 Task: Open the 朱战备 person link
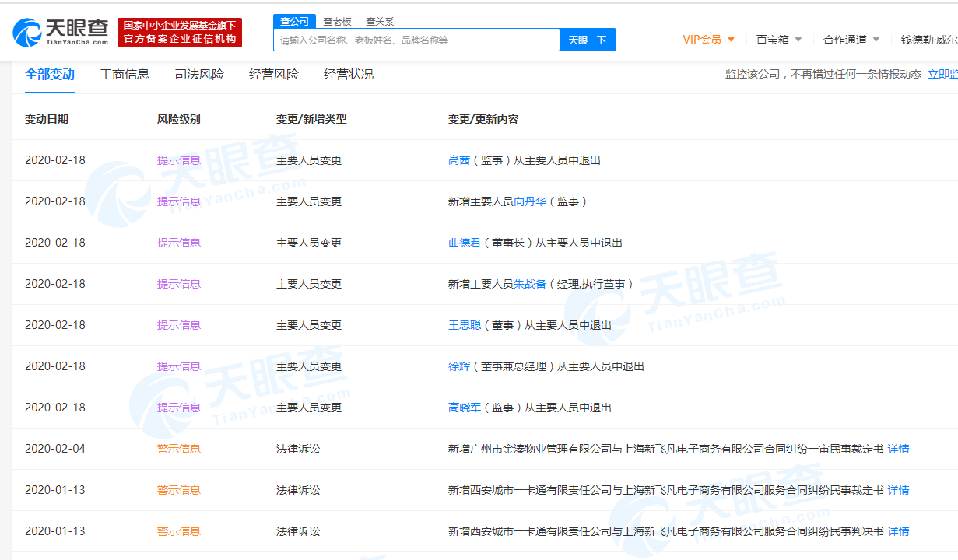pos(530,284)
